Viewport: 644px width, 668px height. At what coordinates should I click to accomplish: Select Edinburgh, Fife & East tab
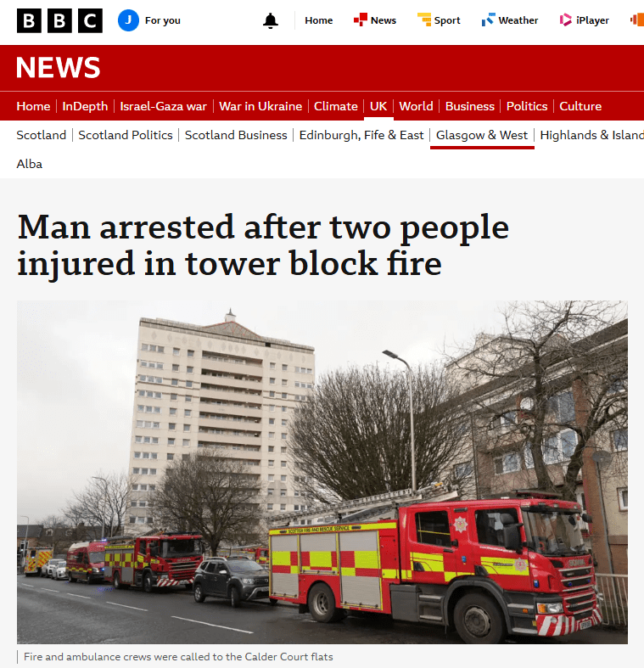[361, 135]
